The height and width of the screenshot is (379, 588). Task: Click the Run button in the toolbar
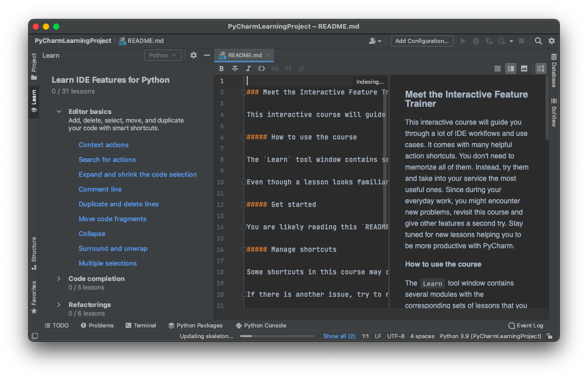[463, 41]
